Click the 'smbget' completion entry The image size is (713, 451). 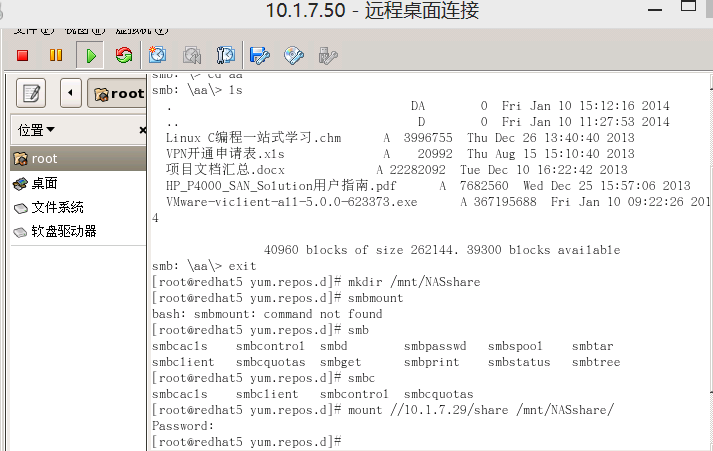pos(341,362)
